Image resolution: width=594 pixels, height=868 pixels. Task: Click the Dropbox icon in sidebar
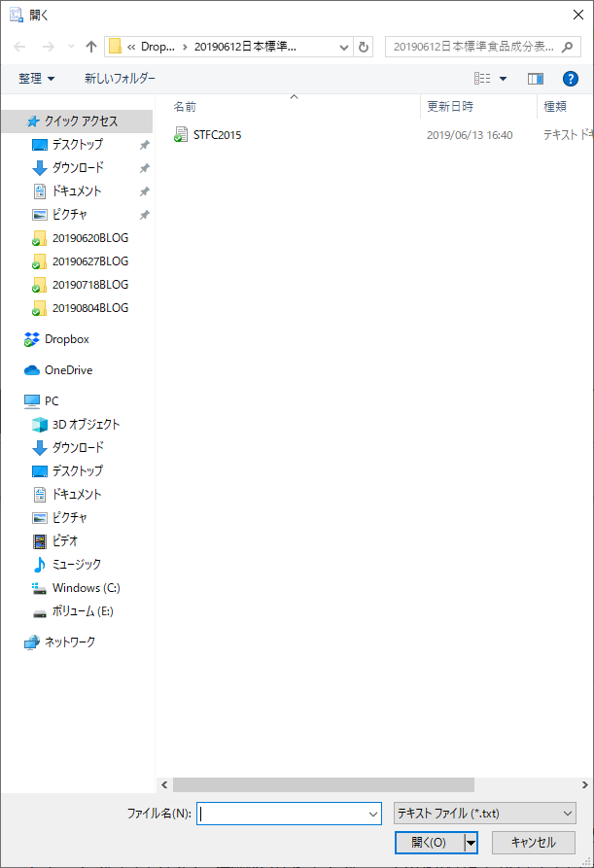(x=33, y=339)
